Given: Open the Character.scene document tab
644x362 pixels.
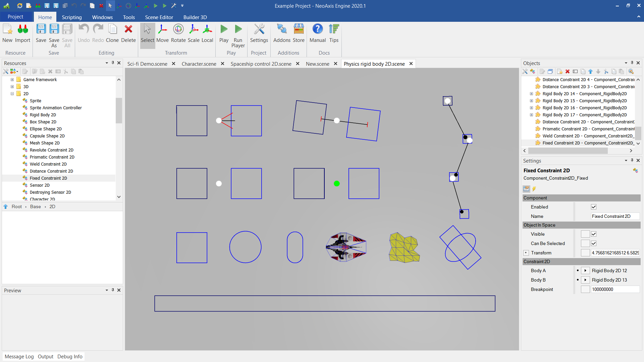Looking at the screenshot, I should click(199, 64).
